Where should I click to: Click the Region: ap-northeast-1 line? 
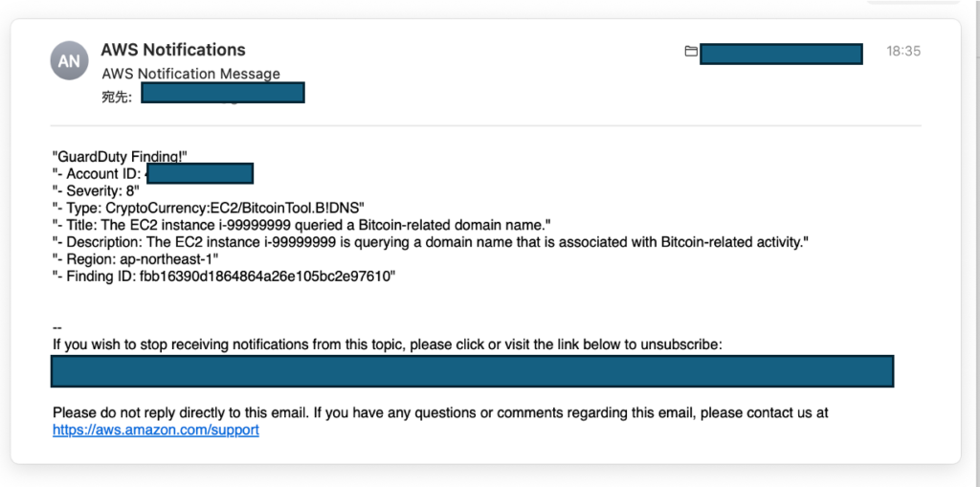pos(135,259)
